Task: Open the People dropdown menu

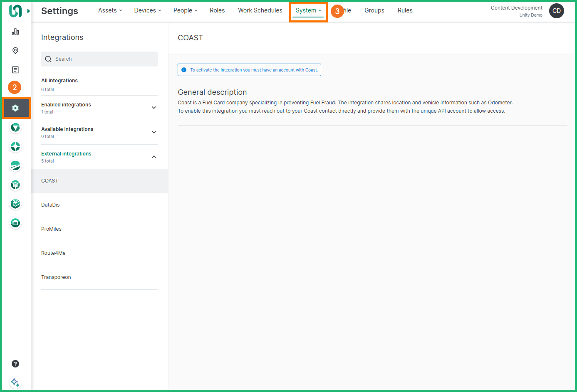Action: click(185, 10)
